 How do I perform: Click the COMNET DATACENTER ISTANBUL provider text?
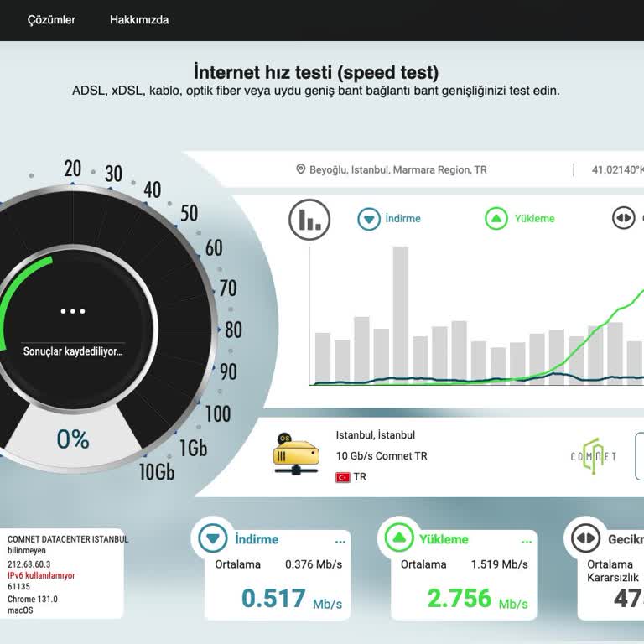coord(68,539)
